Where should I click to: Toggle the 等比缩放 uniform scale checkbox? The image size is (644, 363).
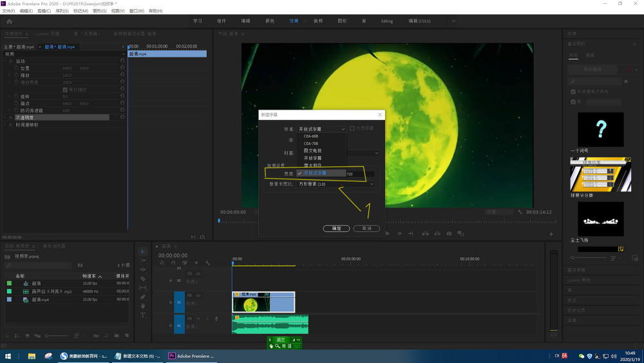click(65, 89)
